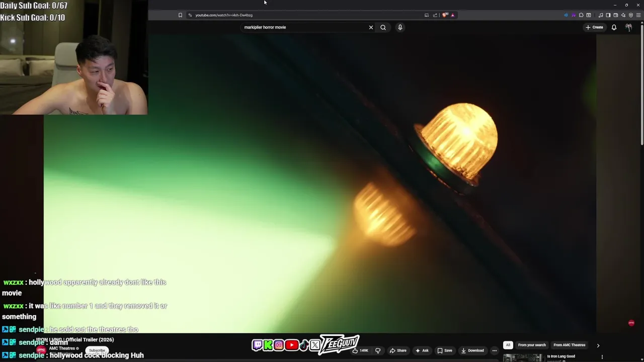This screenshot has width=644, height=362.
Task: Open the Brave Wallet icon
Action: 615,15
